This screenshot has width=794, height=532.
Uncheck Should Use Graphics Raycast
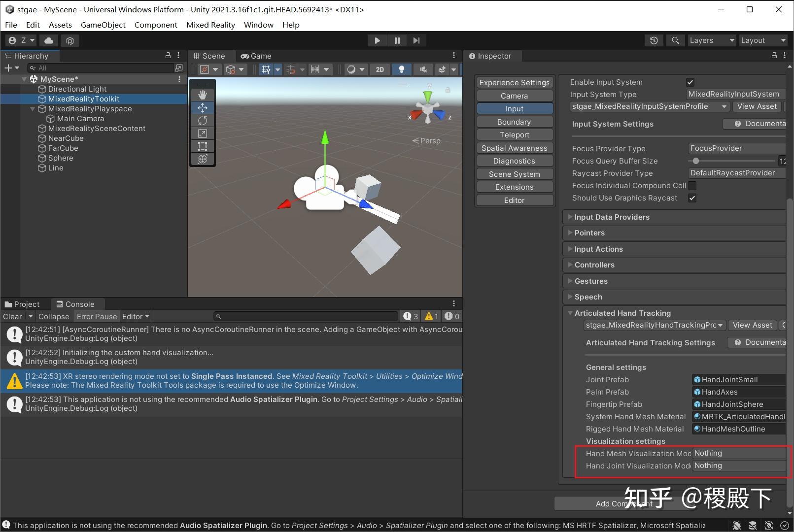(x=692, y=198)
